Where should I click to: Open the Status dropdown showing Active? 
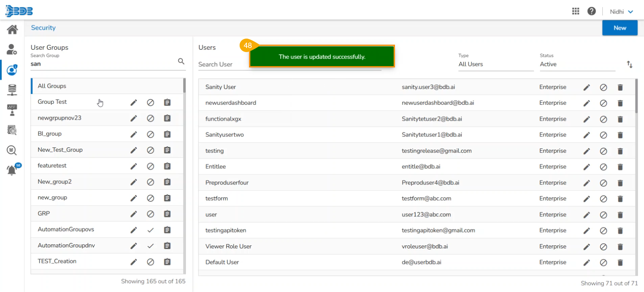[577, 64]
